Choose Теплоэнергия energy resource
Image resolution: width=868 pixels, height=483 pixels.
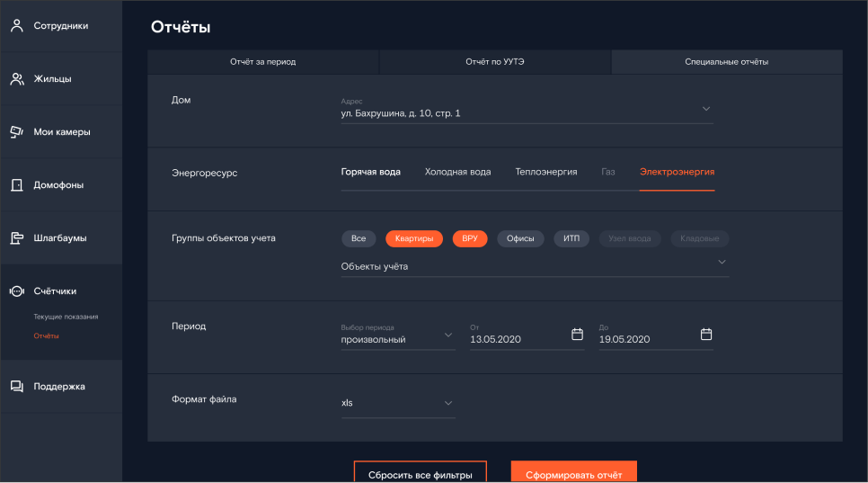[546, 172]
